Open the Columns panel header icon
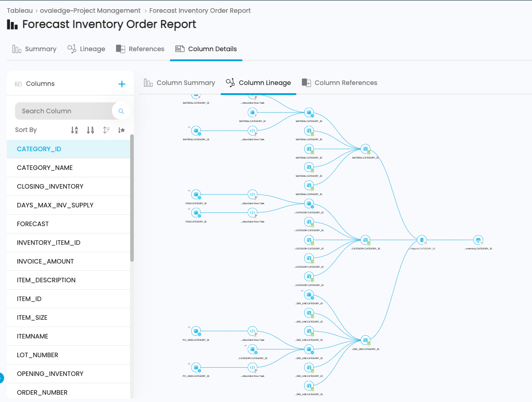532x402 pixels. (18, 84)
